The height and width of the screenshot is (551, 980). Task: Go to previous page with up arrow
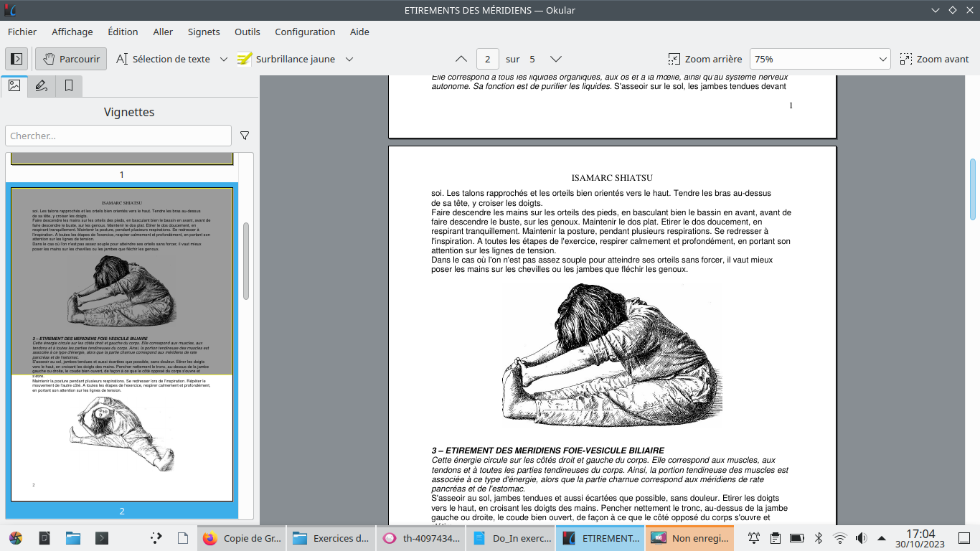[x=461, y=59]
